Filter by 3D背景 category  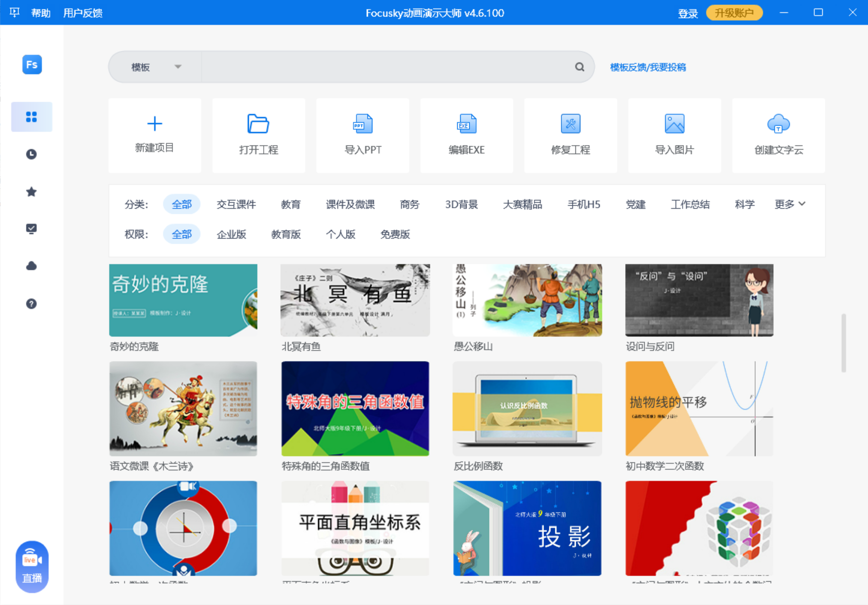[461, 204]
